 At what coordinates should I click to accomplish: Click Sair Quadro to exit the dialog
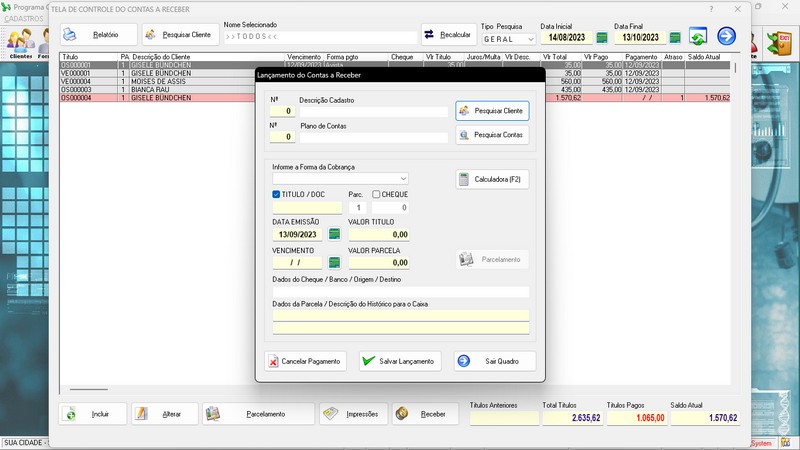pyautogui.click(x=494, y=361)
